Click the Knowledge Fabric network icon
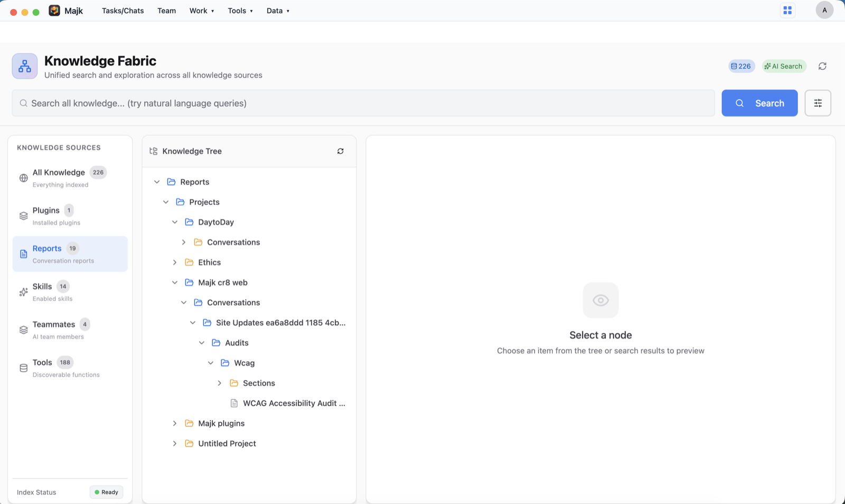 click(25, 66)
